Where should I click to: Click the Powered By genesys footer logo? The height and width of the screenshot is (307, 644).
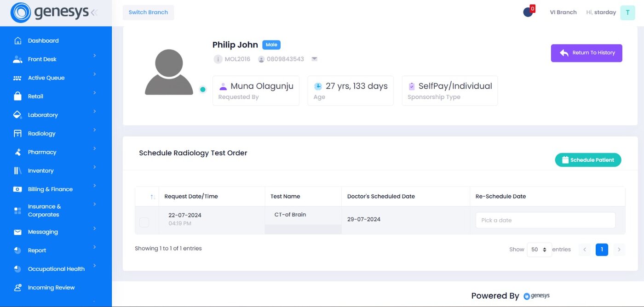(536, 296)
